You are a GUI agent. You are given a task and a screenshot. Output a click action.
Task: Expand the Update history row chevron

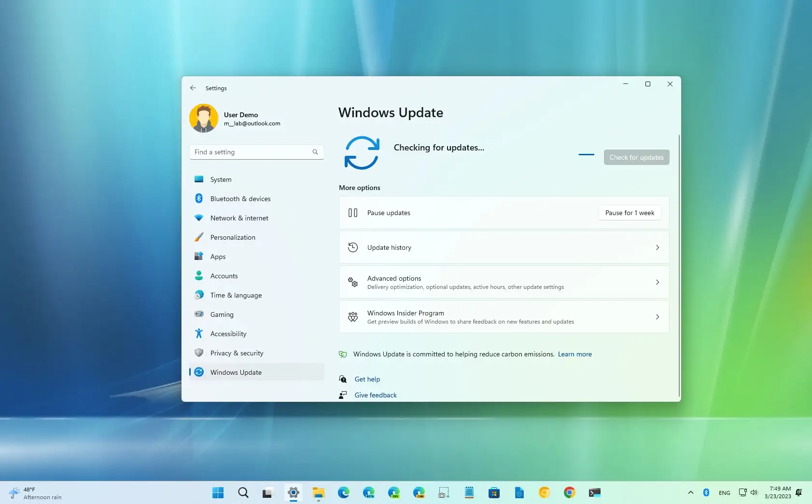click(658, 247)
